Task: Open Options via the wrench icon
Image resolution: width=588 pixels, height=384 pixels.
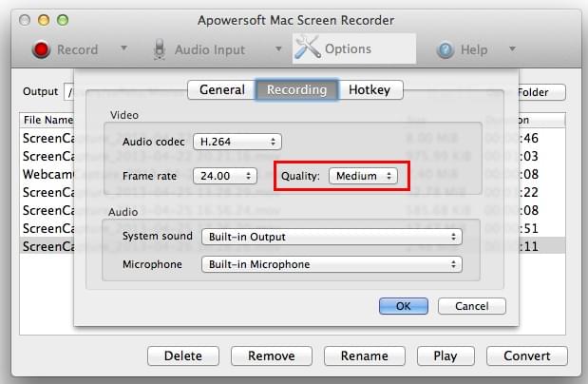Action: click(308, 48)
